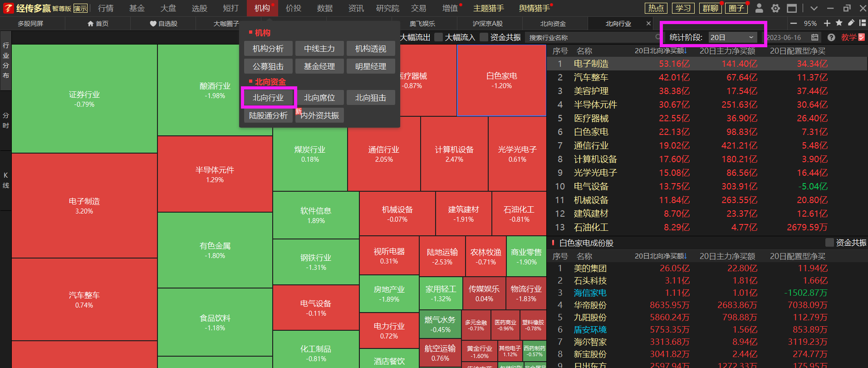Open the user account profile icon
Image resolution: width=868 pixels, height=368 pixels.
click(x=759, y=8)
